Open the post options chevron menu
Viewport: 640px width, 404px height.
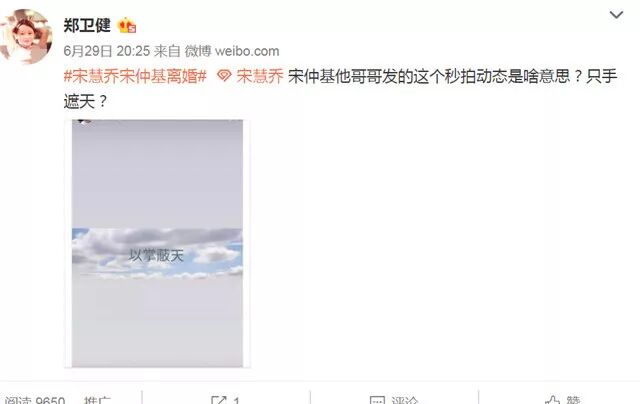616,15
